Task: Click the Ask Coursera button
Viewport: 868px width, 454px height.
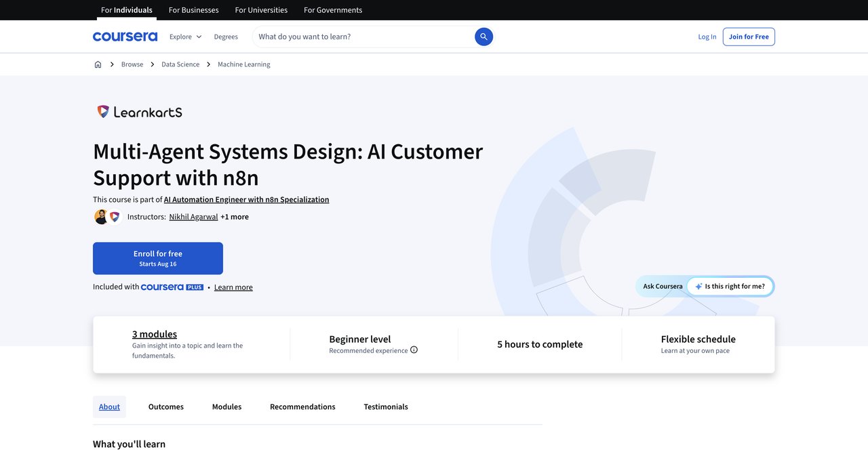Action: 663,287
